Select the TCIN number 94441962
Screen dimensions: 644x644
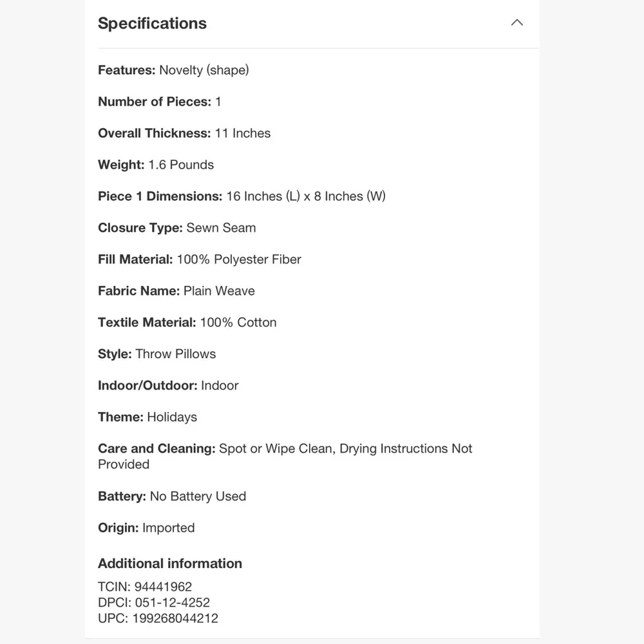(x=163, y=587)
